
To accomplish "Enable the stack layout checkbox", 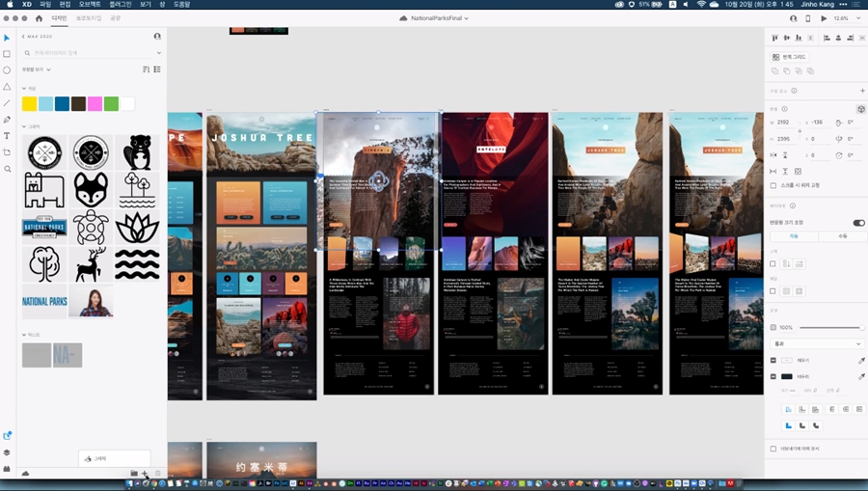I will point(773,264).
